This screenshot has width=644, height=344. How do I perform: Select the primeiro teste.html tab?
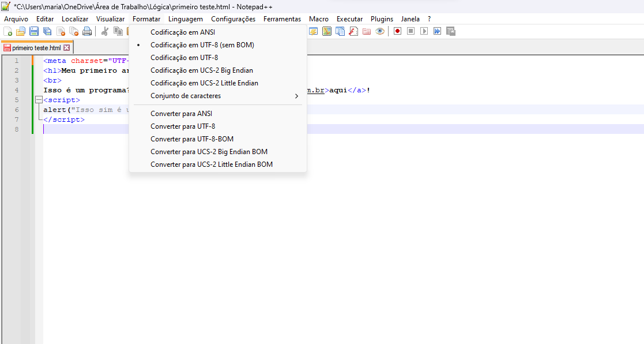tap(36, 48)
